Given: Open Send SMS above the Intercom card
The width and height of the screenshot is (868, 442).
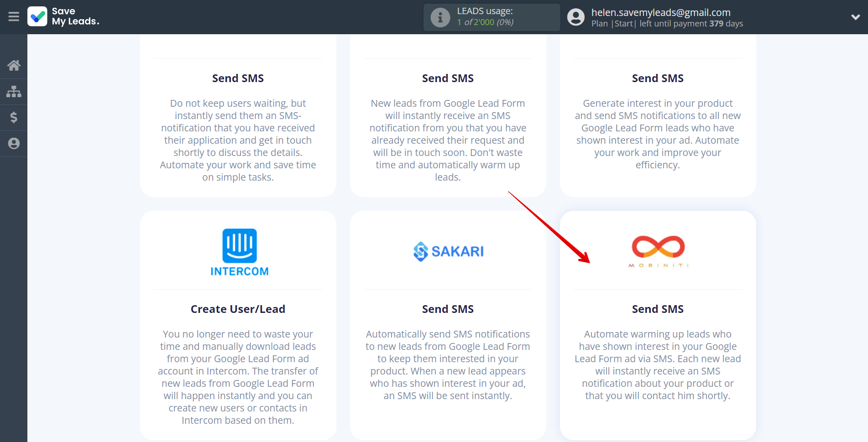Looking at the screenshot, I should pyautogui.click(x=238, y=78).
